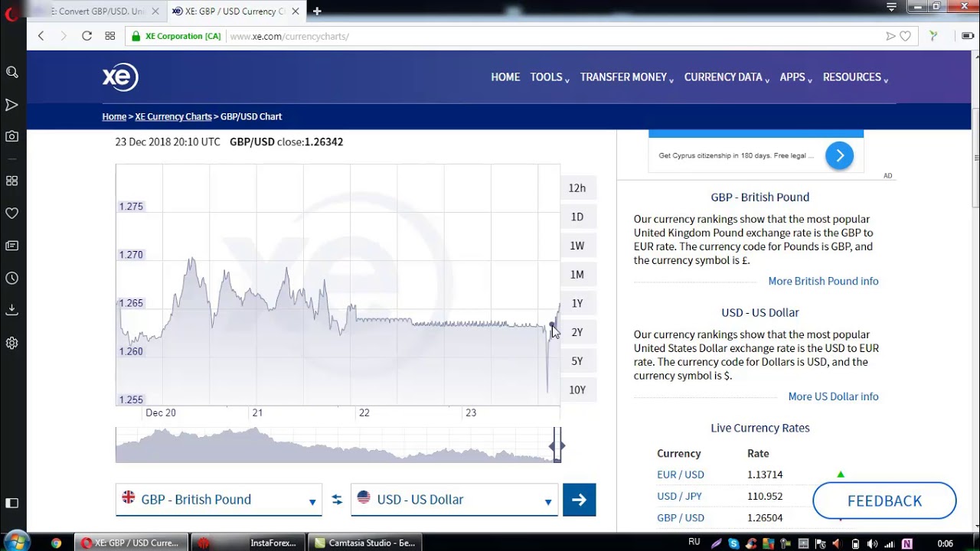Image resolution: width=980 pixels, height=551 pixels.
Task: Open the tab menu icon in title bar
Action: pos(891,7)
